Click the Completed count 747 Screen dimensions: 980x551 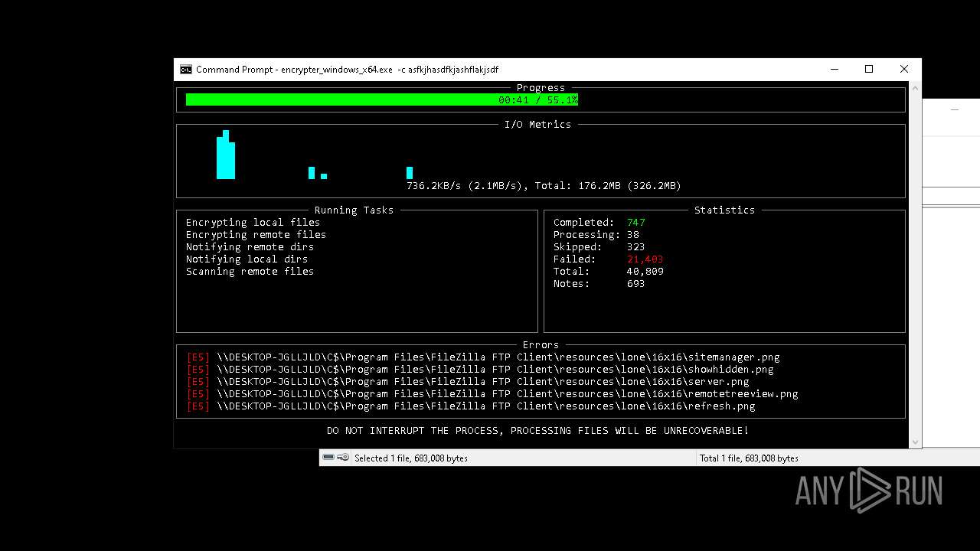[635, 223]
